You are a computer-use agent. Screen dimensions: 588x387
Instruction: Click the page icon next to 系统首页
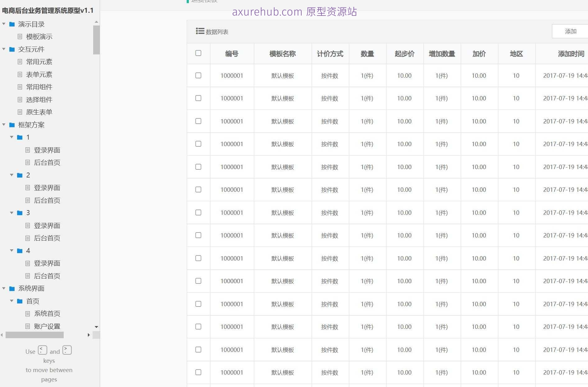point(28,313)
